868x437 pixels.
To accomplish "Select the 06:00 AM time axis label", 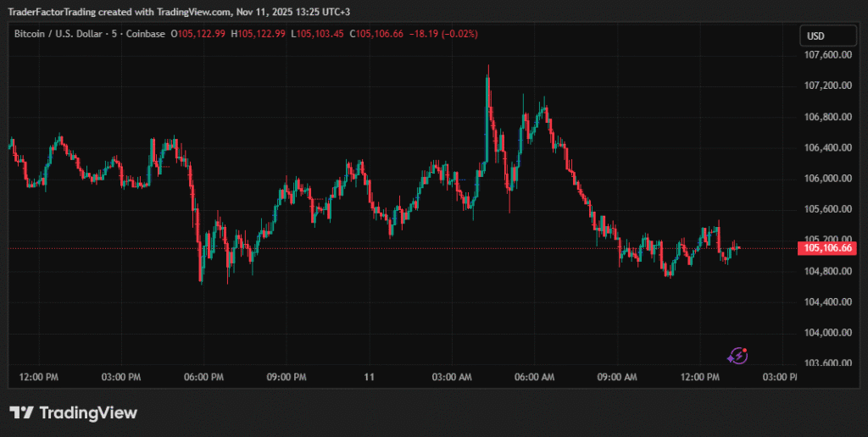I will click(x=535, y=376).
